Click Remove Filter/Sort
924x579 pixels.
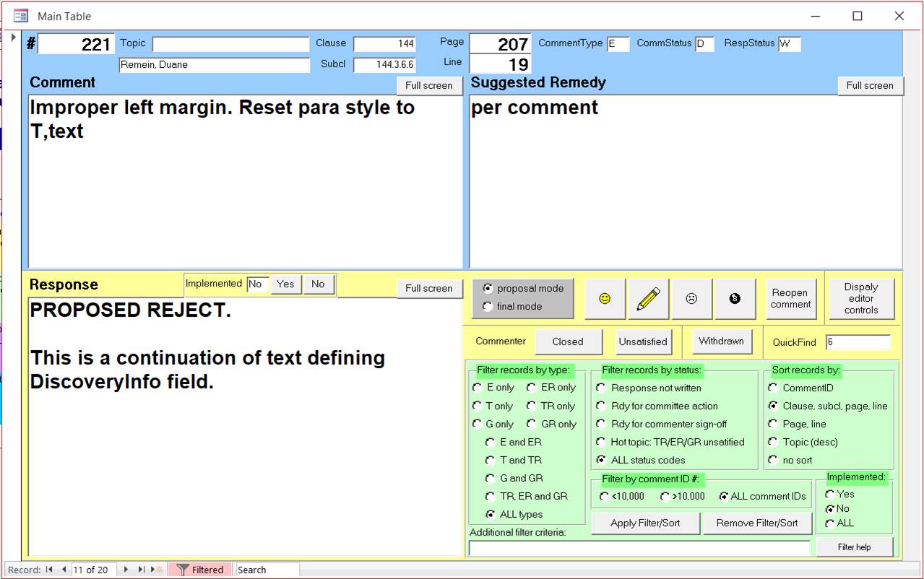coord(757,523)
